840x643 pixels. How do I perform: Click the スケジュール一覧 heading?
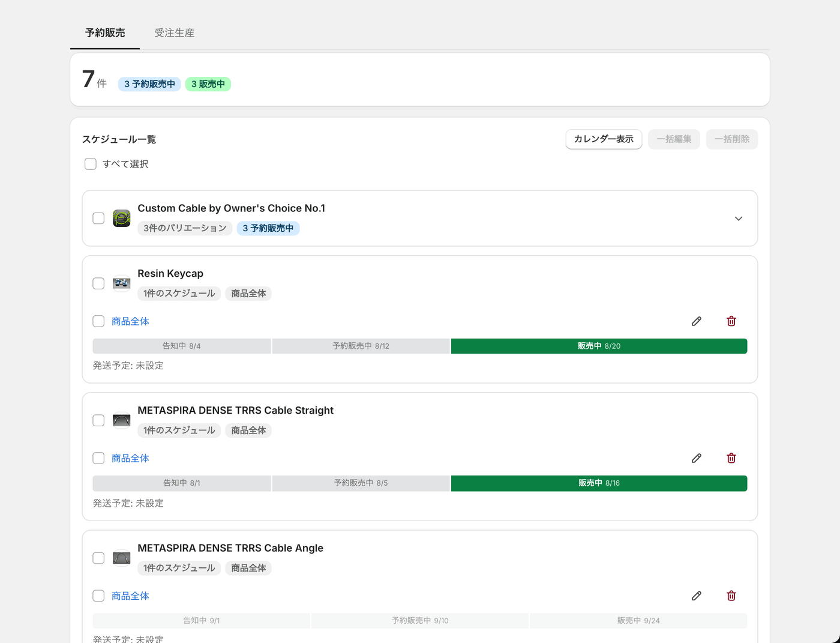(119, 139)
